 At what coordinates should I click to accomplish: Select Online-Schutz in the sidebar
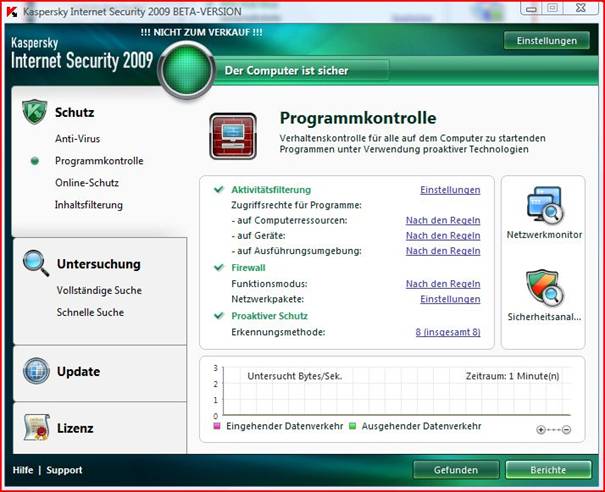(87, 183)
